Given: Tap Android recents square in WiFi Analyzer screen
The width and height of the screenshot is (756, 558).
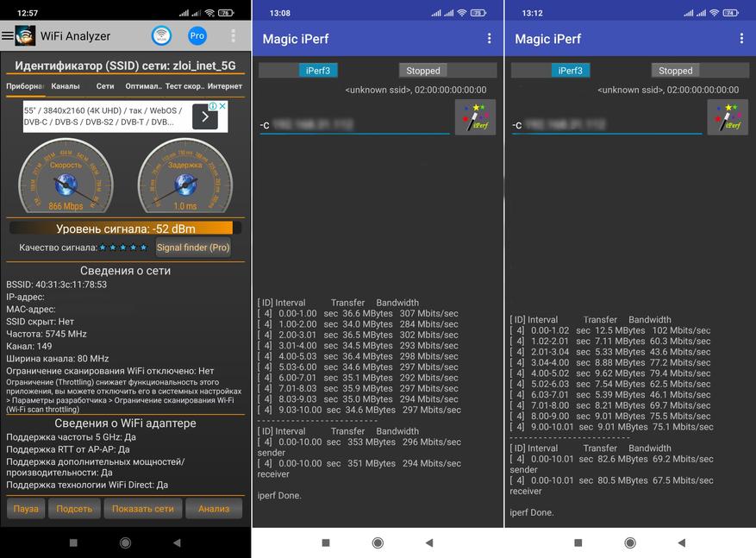Looking at the screenshot, I should click(x=73, y=543).
